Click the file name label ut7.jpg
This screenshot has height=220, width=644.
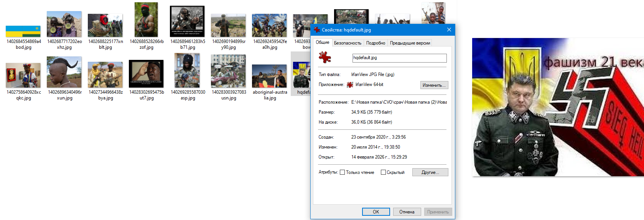(x=147, y=98)
